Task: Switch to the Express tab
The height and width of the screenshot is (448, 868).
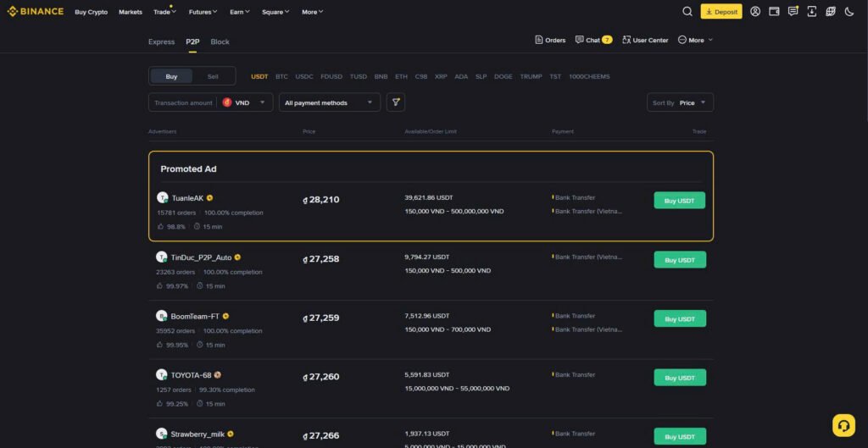Action: point(161,41)
